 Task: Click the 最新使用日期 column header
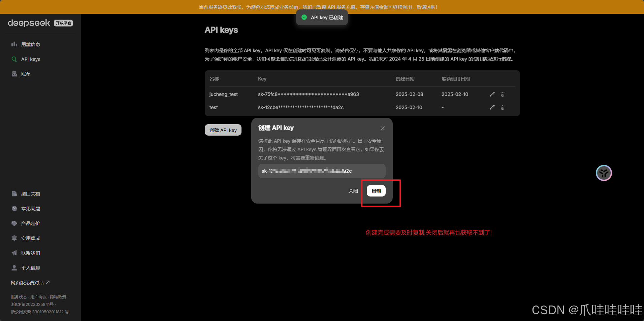(x=455, y=79)
